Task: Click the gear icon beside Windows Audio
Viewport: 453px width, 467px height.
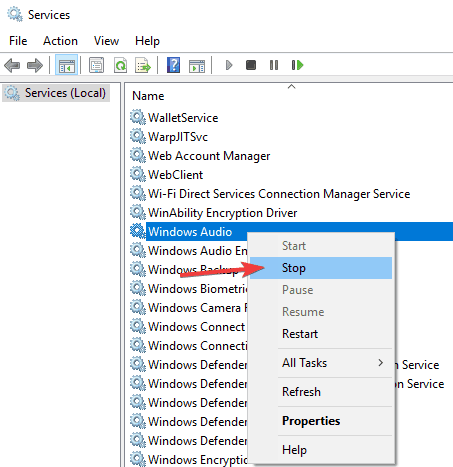Action: coord(138,231)
